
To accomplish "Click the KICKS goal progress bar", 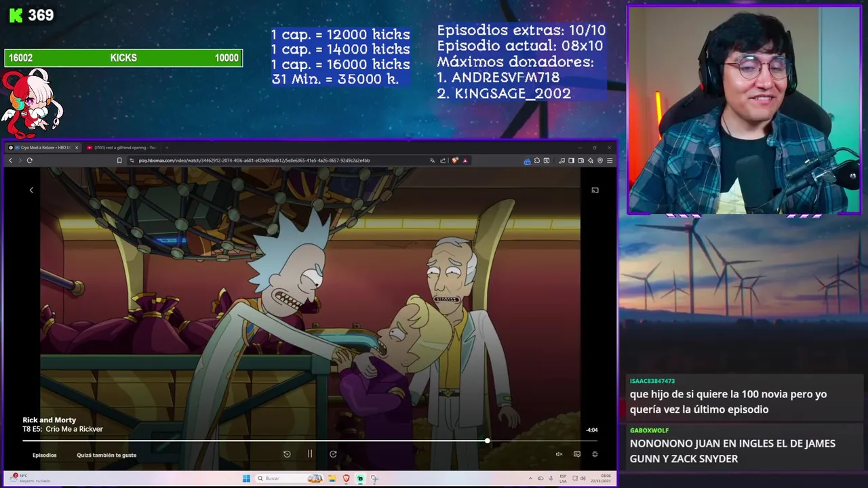I will coord(123,58).
